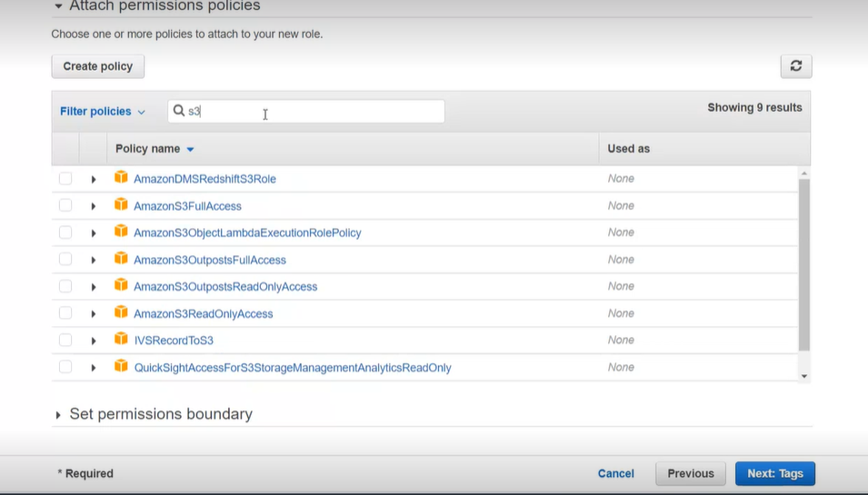Viewport: 868px width, 495px height.
Task: Click the orange box icon beside AmazonDMSRedshiftS3Role
Action: coord(121,177)
